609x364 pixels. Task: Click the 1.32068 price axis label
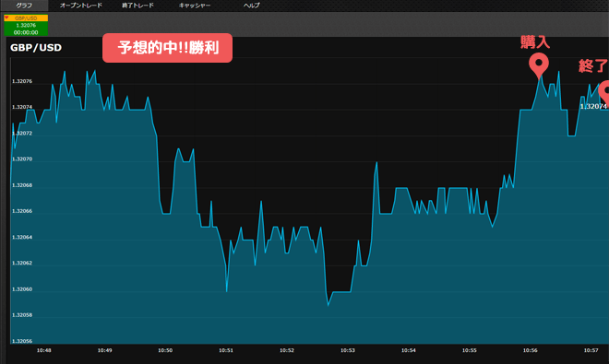pyautogui.click(x=22, y=185)
